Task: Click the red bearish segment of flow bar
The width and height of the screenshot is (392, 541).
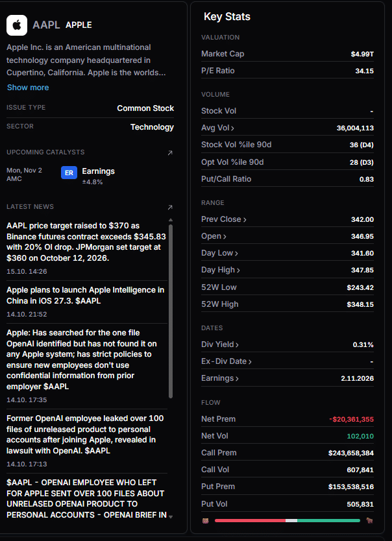Action: [x=250, y=521]
